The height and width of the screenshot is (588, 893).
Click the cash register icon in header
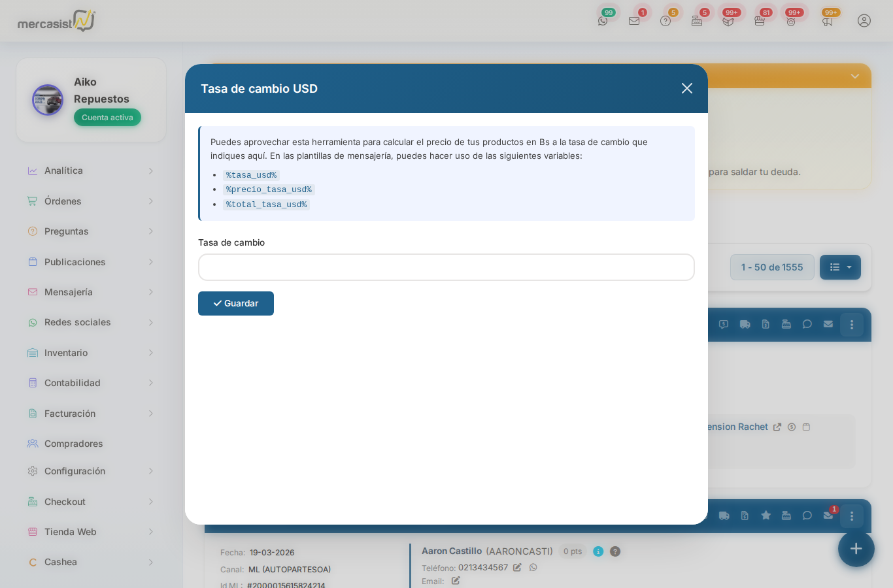point(697,21)
